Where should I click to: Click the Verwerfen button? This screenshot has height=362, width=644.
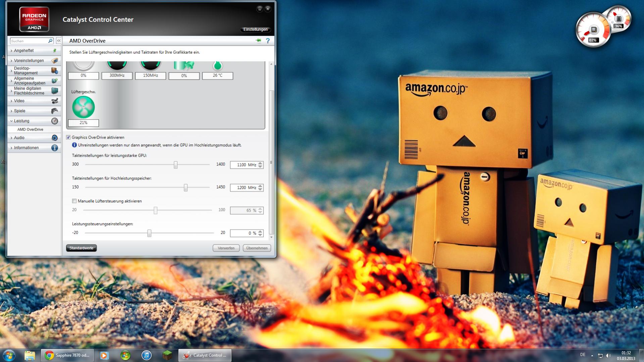click(226, 248)
